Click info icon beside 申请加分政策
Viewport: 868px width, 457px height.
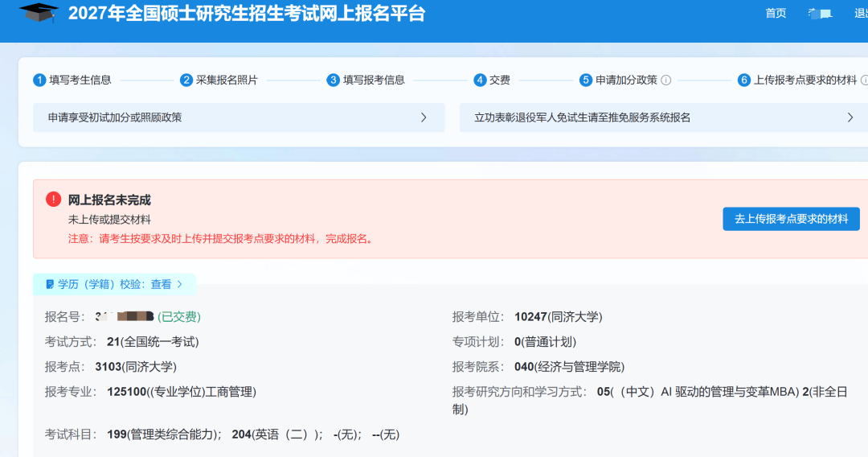click(666, 80)
